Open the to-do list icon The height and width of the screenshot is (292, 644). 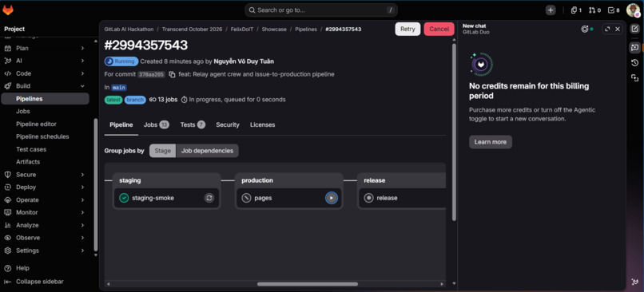[613, 10]
